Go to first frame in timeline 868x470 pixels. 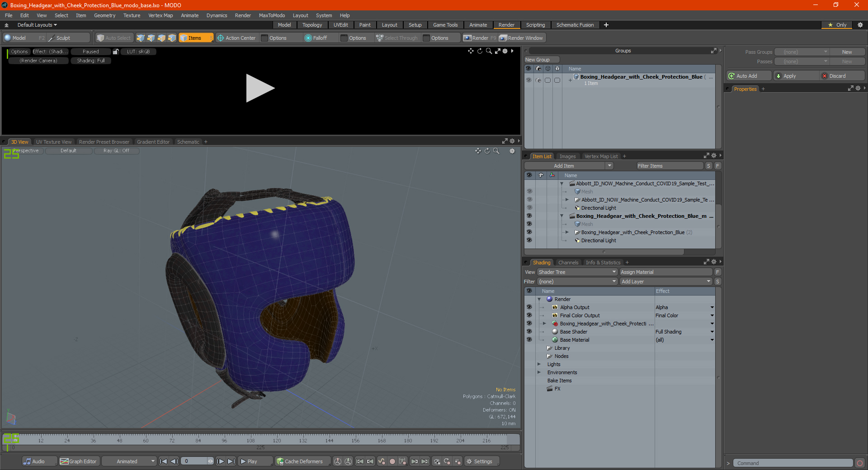tap(164, 461)
